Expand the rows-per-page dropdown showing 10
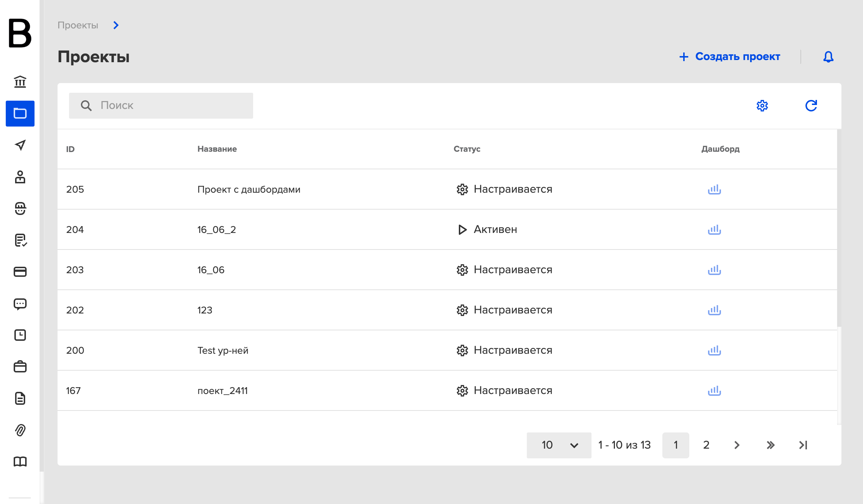The width and height of the screenshot is (863, 504). 559,445
